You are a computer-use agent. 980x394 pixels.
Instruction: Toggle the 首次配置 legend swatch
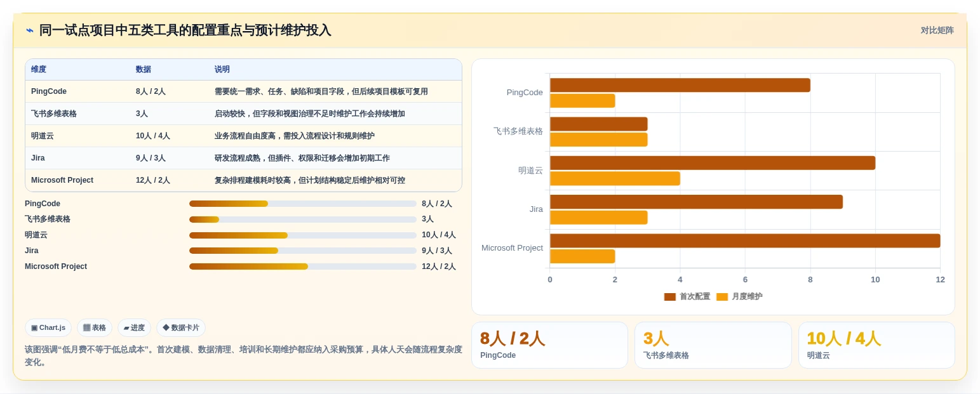[x=670, y=297]
